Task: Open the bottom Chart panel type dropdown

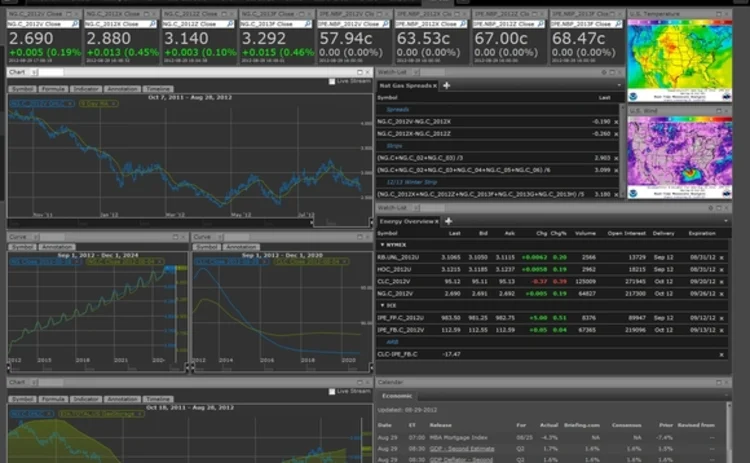Action: point(34,382)
